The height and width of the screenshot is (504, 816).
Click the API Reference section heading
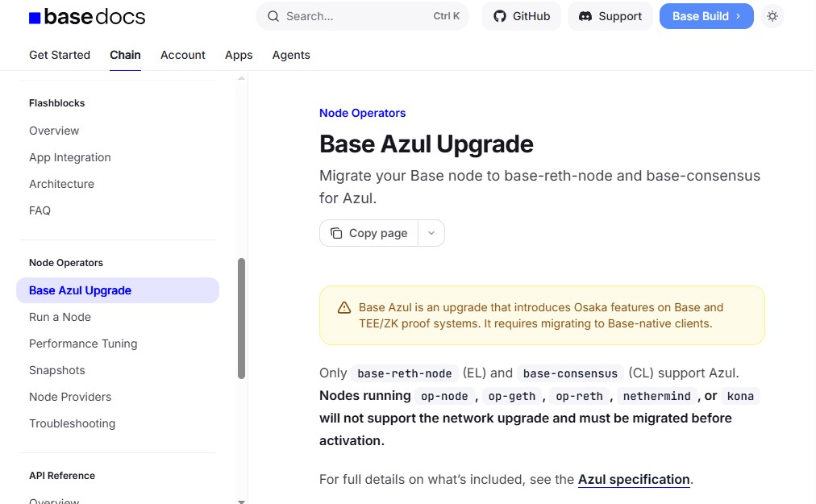point(62,476)
